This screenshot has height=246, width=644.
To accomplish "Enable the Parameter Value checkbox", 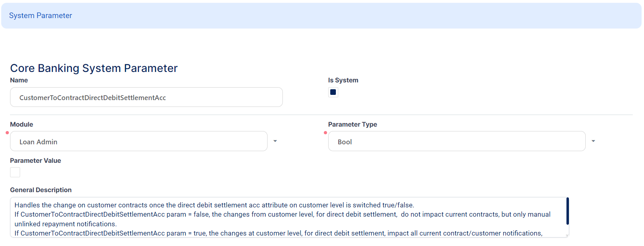I will 15,172.
